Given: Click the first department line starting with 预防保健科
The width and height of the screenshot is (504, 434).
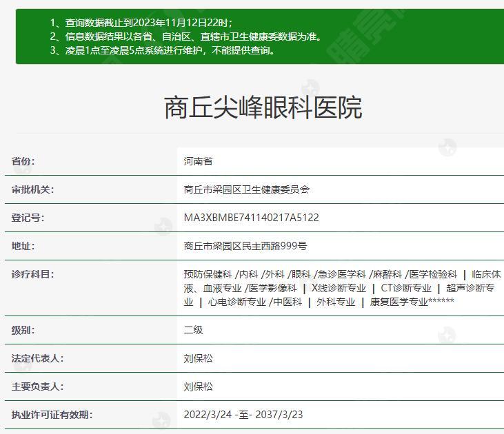Looking at the screenshot, I should pyautogui.click(x=343, y=274).
